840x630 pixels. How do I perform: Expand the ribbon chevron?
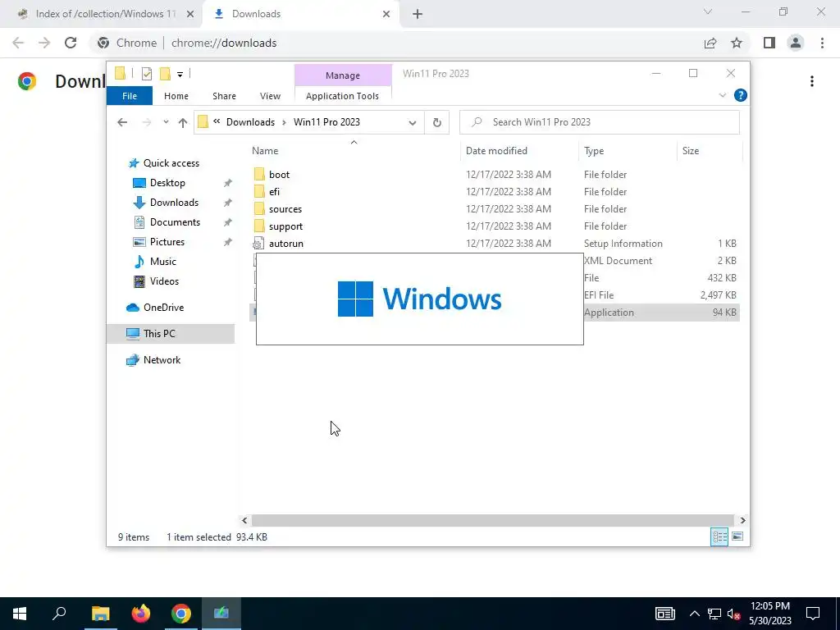click(722, 95)
